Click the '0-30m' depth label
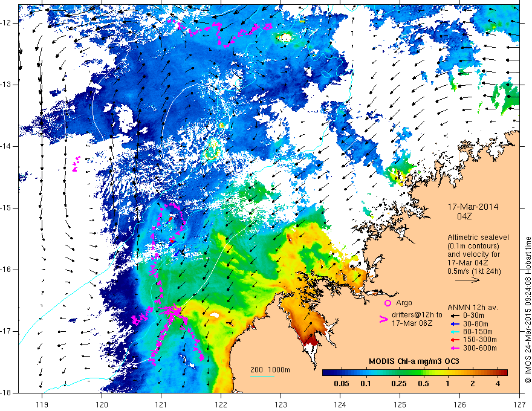 click(473, 316)
